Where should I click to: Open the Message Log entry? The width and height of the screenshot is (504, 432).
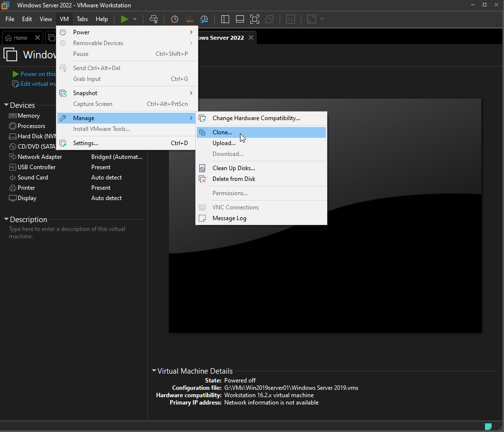[261, 218]
